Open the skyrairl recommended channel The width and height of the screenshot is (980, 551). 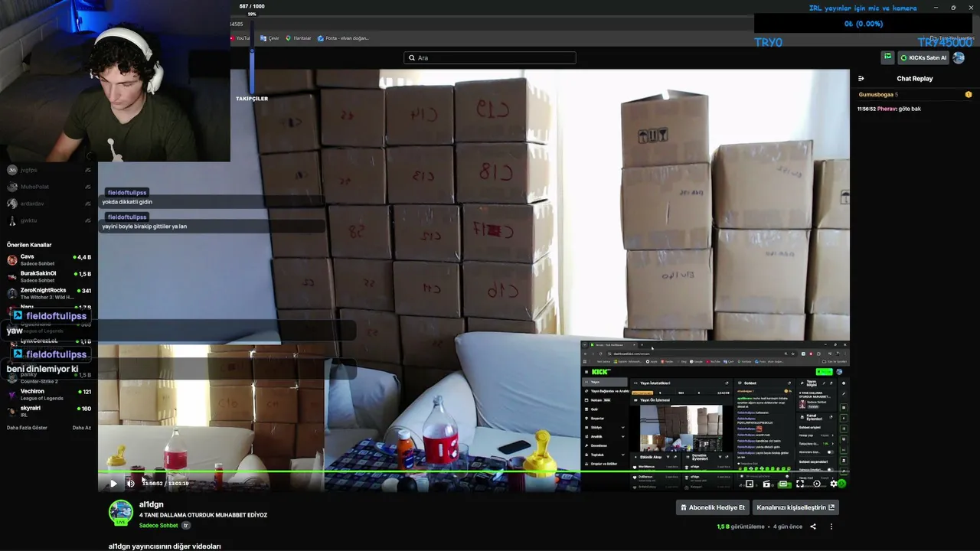(49, 411)
